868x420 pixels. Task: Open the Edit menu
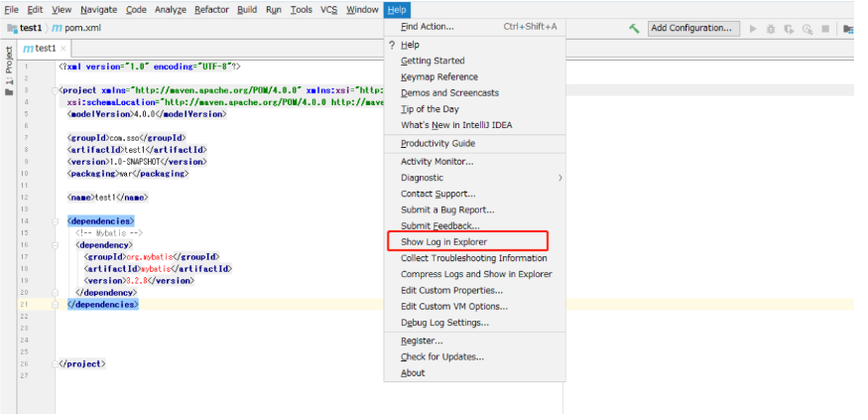pyautogui.click(x=35, y=9)
